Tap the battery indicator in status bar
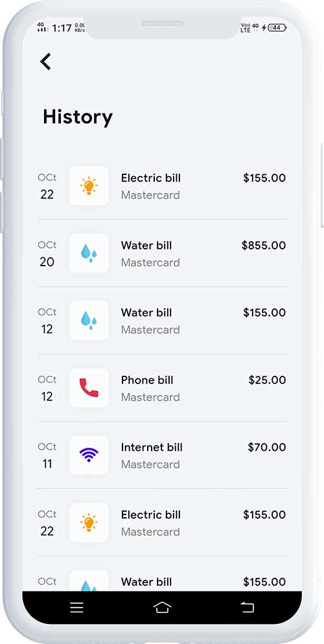Image resolution: width=324 pixels, height=644 pixels. coord(277,27)
